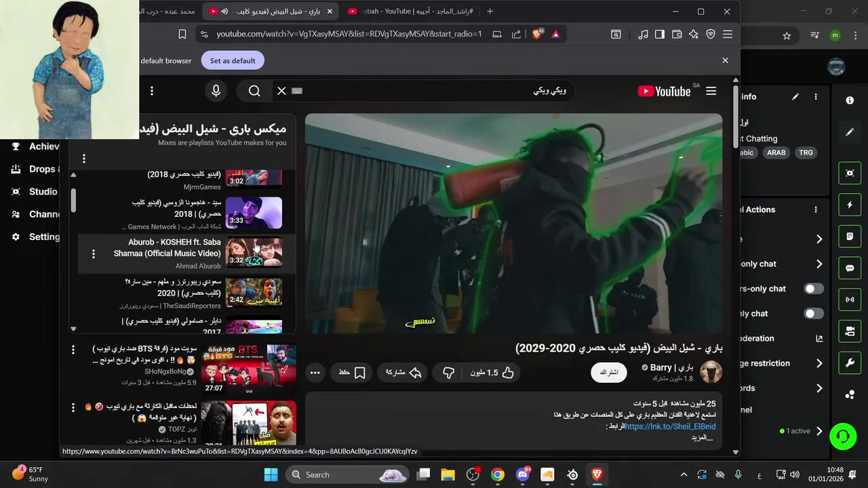Edit stream info pencil in background window
Image resolution: width=868 pixels, height=488 pixels.
[795, 97]
